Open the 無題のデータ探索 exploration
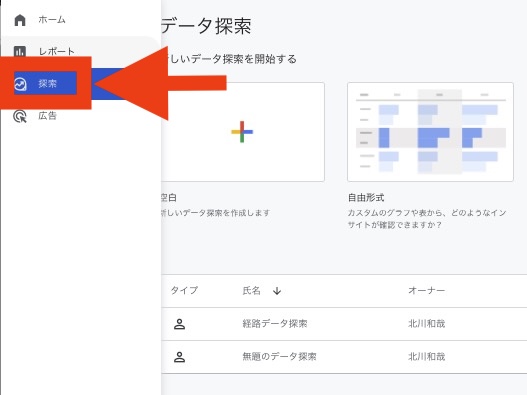 (279, 356)
